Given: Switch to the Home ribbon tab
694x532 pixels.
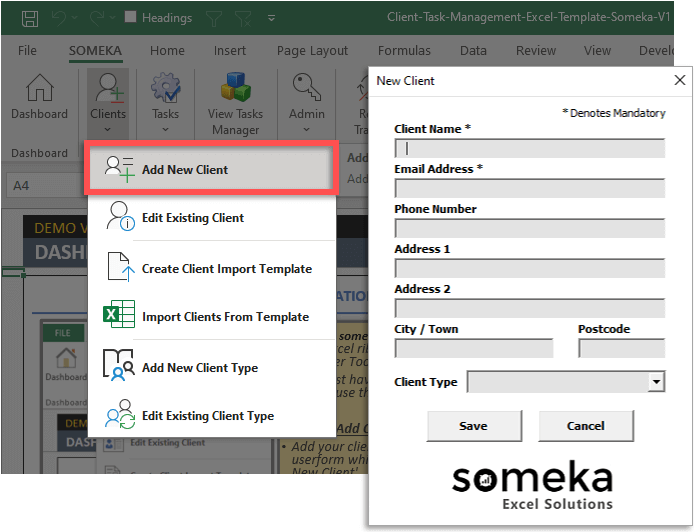Looking at the screenshot, I should 167,50.
